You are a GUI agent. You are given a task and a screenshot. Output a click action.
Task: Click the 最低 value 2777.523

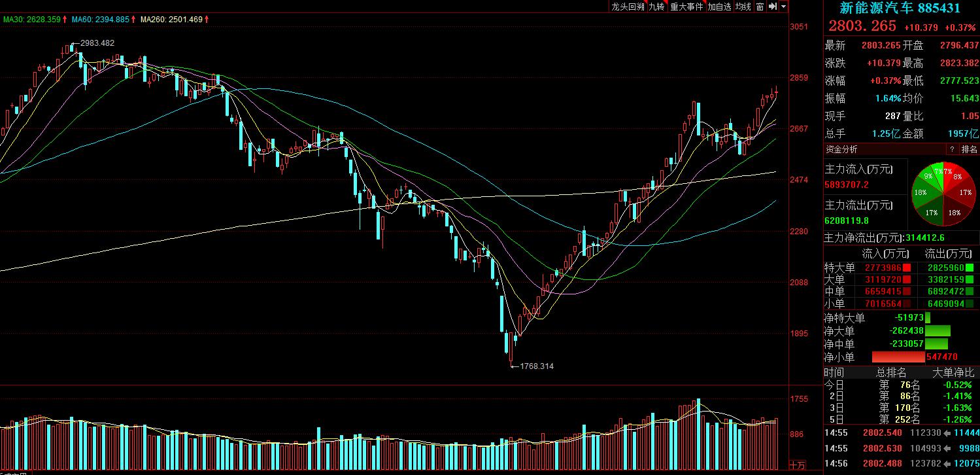pos(959,81)
